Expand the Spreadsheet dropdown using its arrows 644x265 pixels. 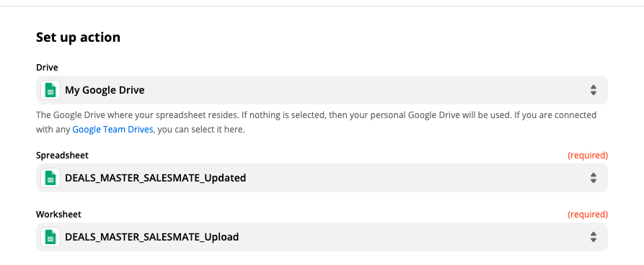[593, 178]
